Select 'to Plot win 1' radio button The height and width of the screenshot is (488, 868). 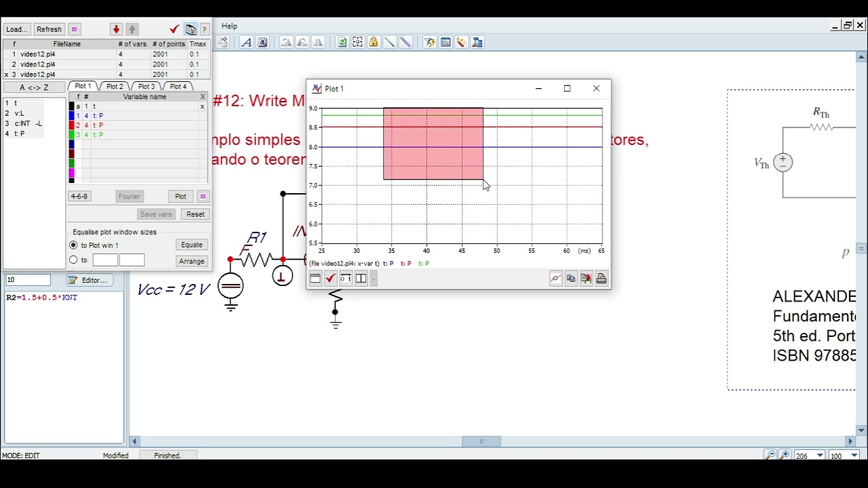74,245
